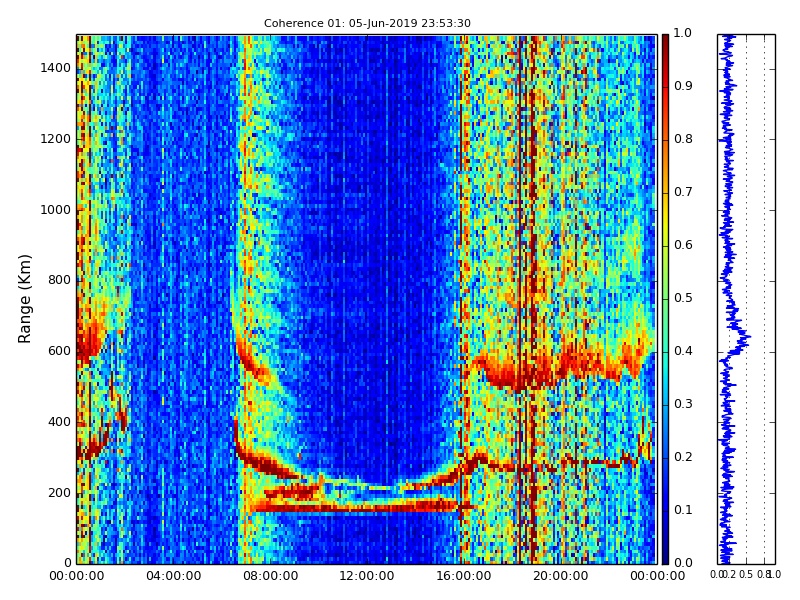The width and height of the screenshot is (800, 600).
Task: Click the colorbar 0.4 label
Action: pos(683,351)
